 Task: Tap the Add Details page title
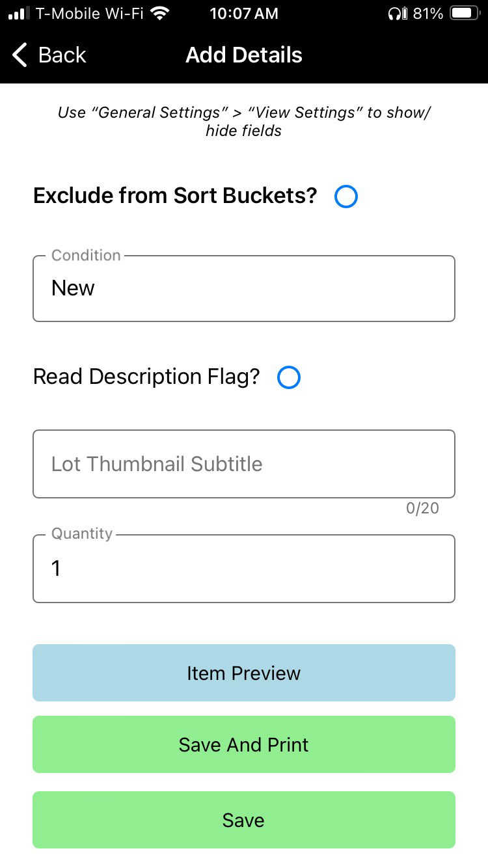[x=244, y=55]
